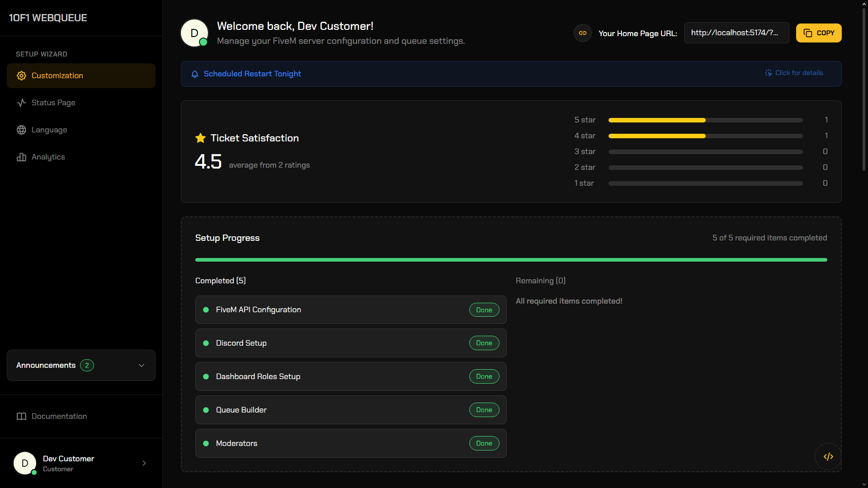Viewport: 868px width, 488px height.
Task: Open the Discord Setup item
Action: pos(351,343)
